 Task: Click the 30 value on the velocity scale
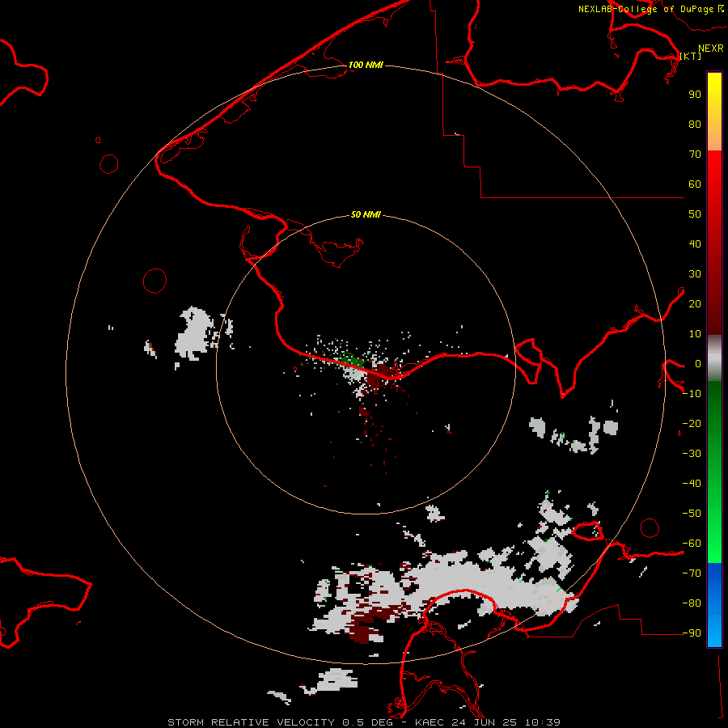tap(695, 274)
